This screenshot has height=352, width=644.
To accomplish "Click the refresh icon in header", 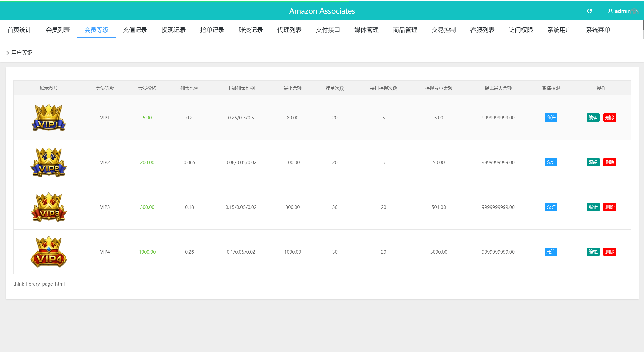I will click(589, 11).
